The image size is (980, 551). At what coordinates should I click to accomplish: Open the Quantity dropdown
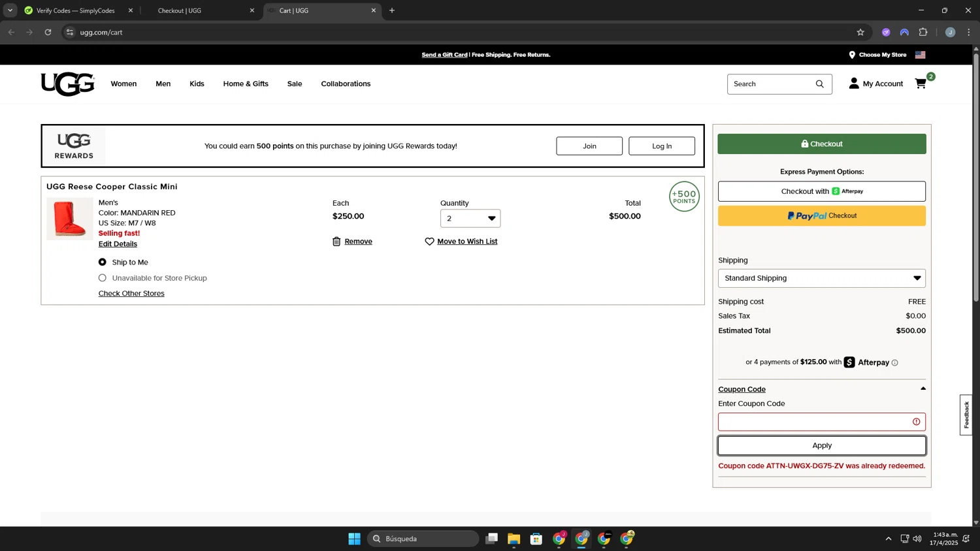pos(470,218)
